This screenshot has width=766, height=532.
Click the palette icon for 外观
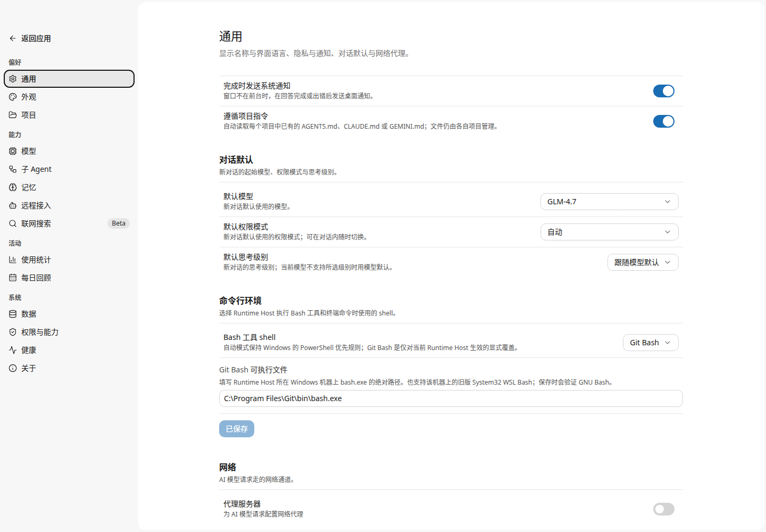point(13,97)
